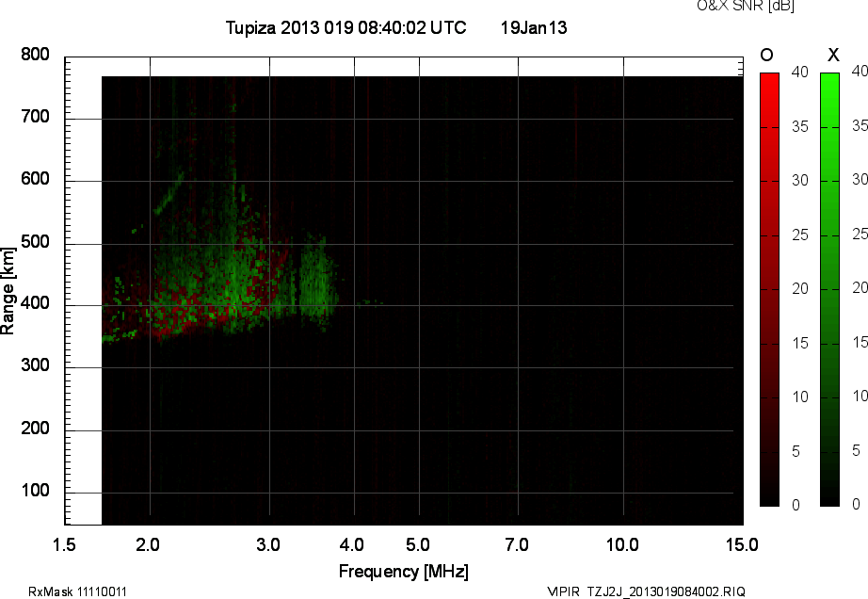Image resolution: width=868 pixels, height=599 pixels.
Task: Click the 600 tick on the range axis
Action: pyautogui.click(x=35, y=179)
